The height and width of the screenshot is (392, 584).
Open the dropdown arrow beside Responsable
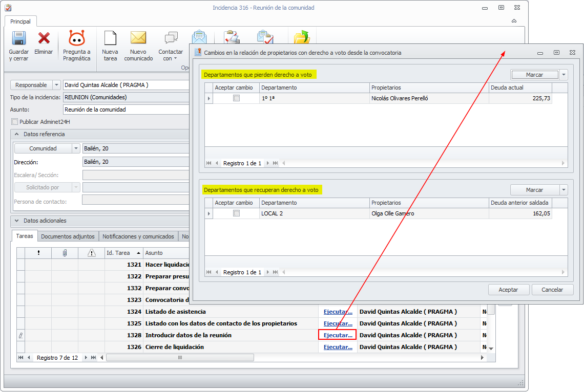56,85
